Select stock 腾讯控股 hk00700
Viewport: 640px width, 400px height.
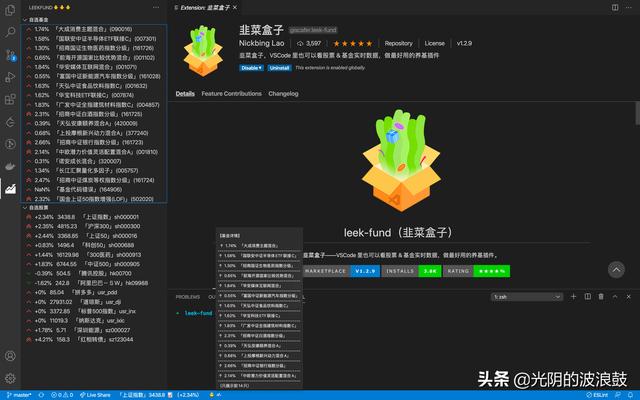94,273
